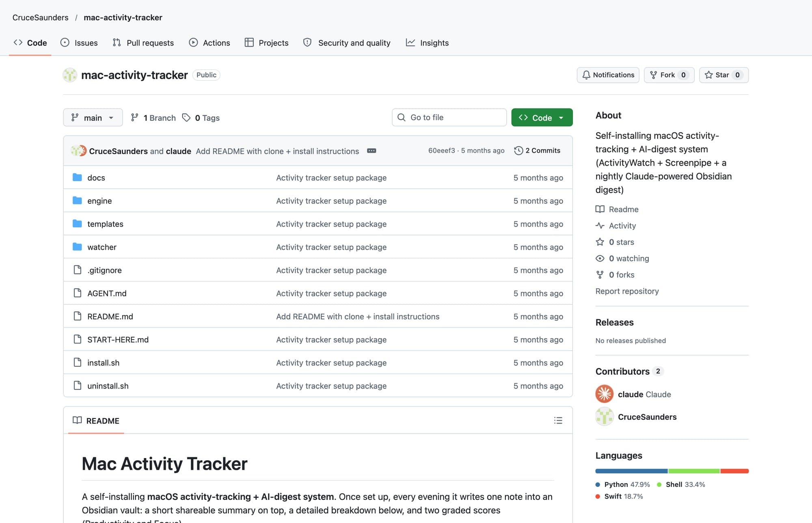This screenshot has width=812, height=523.
Task: Click the Go to file search field
Action: (x=449, y=117)
